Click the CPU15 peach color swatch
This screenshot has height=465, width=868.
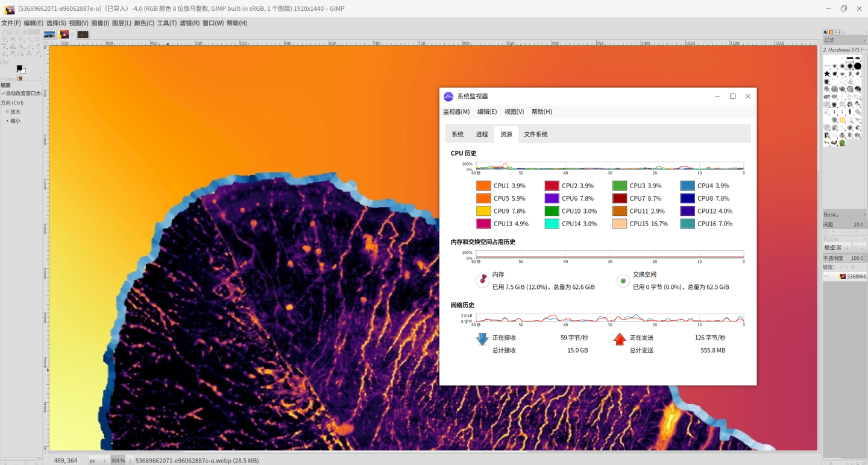tap(620, 224)
